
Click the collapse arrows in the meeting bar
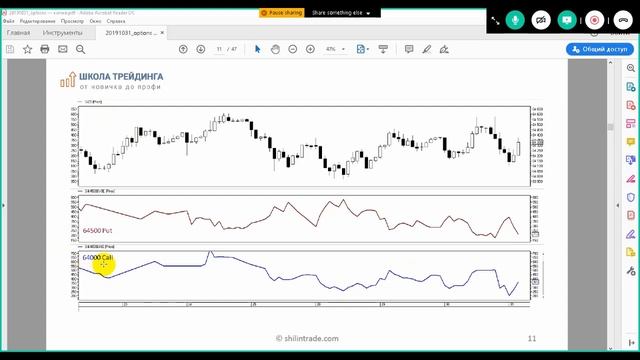click(495, 20)
